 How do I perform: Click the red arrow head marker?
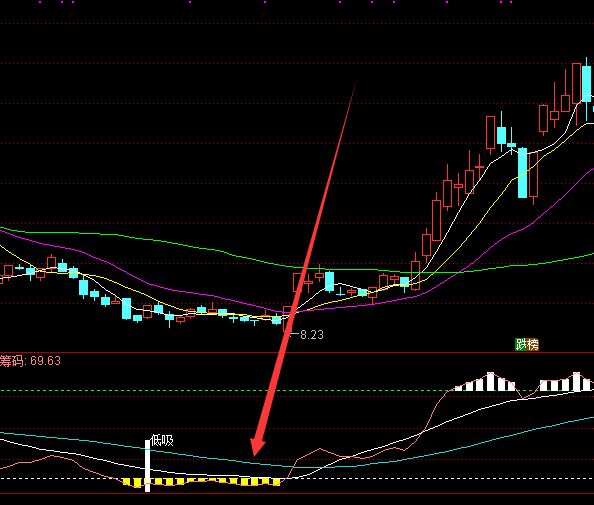tap(258, 446)
